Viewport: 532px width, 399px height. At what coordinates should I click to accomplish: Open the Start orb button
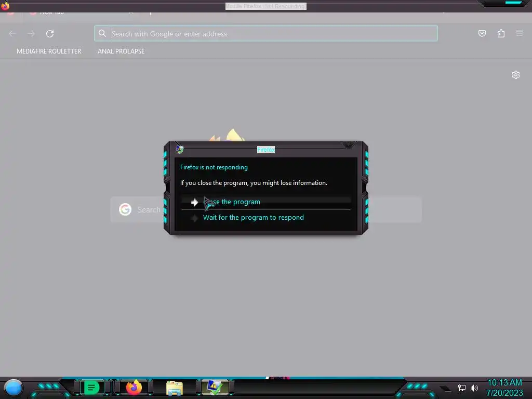[x=13, y=388]
